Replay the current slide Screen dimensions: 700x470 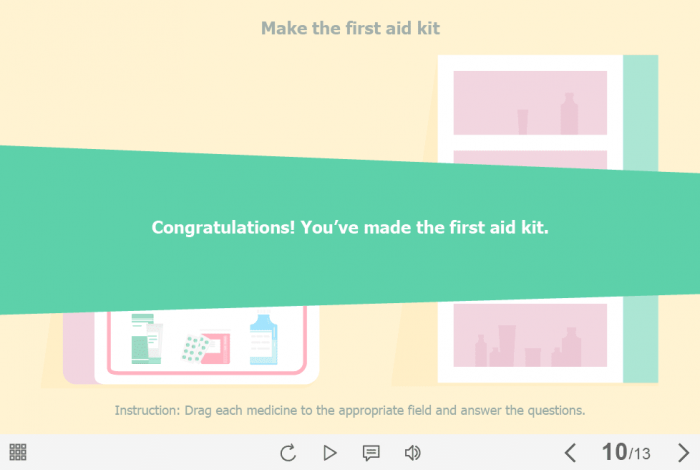coord(288,453)
